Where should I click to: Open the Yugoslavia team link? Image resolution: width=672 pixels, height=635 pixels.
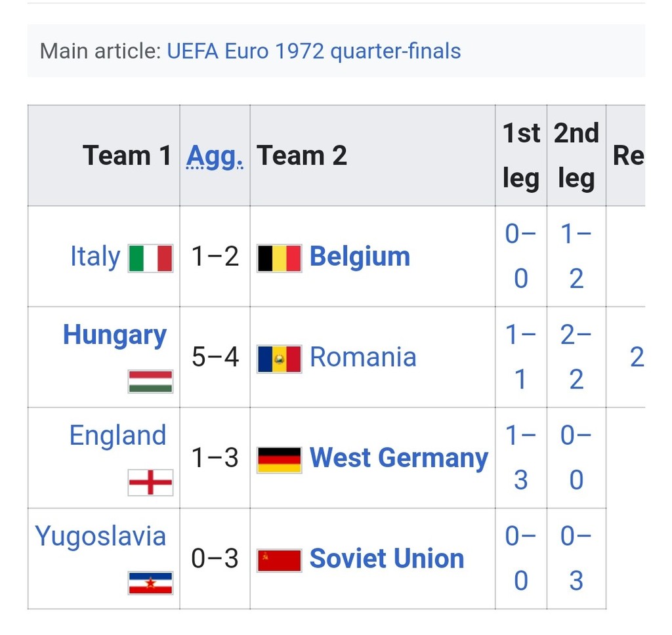tap(100, 536)
